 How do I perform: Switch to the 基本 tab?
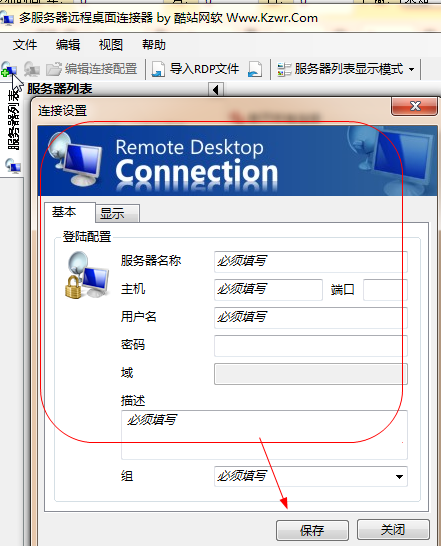[x=69, y=212]
